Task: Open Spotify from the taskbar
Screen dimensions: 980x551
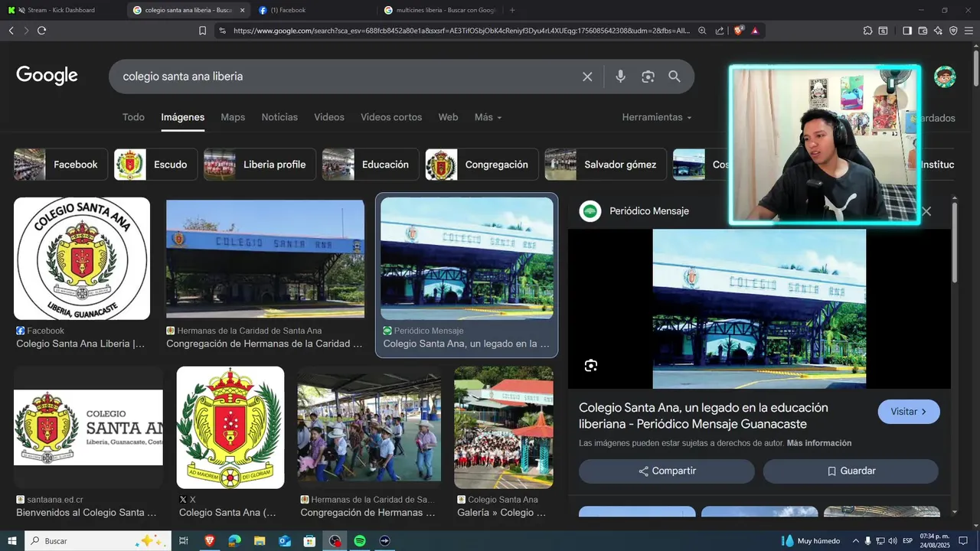Action: [360, 541]
